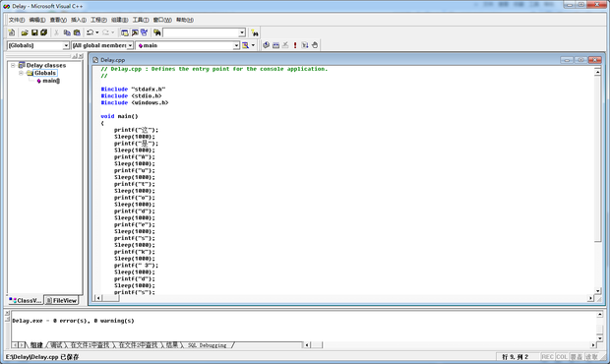Click output pane scroll up arrow
The width and height of the screenshot is (610, 364).
pos(599,314)
